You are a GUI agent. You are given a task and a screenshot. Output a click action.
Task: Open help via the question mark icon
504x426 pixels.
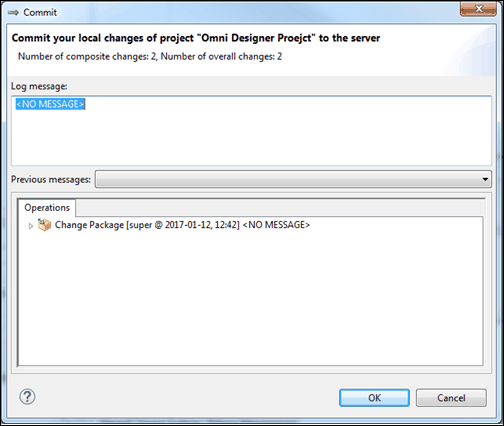(27, 397)
